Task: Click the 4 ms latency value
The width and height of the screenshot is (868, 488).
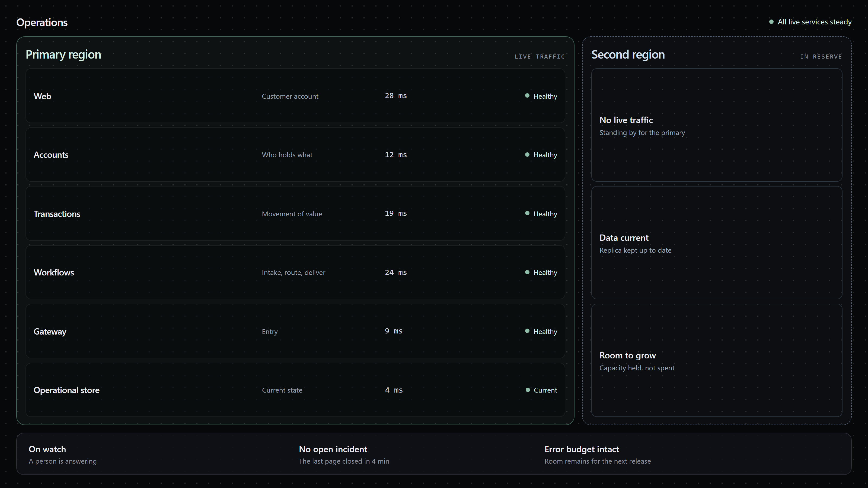Action: tap(394, 390)
